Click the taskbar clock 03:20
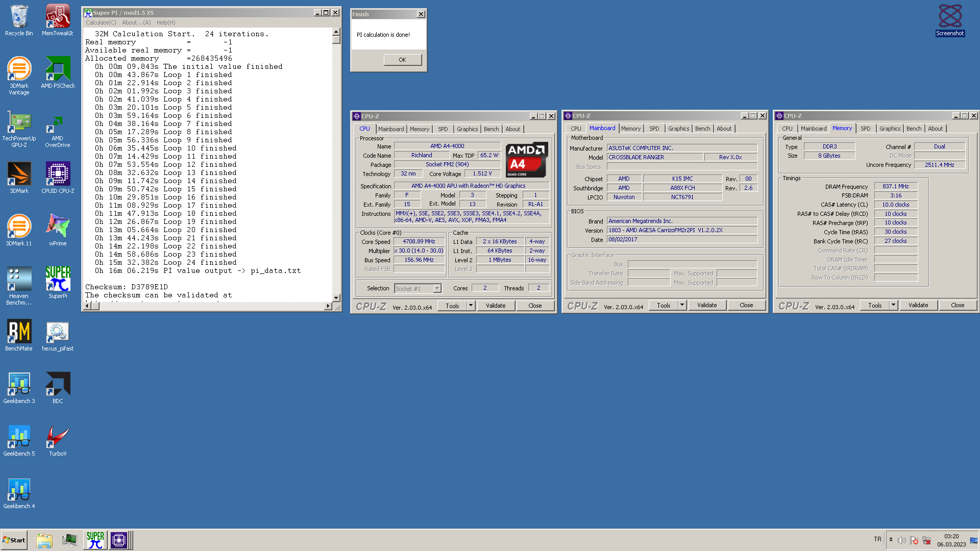This screenshot has height=551, width=980. (951, 536)
